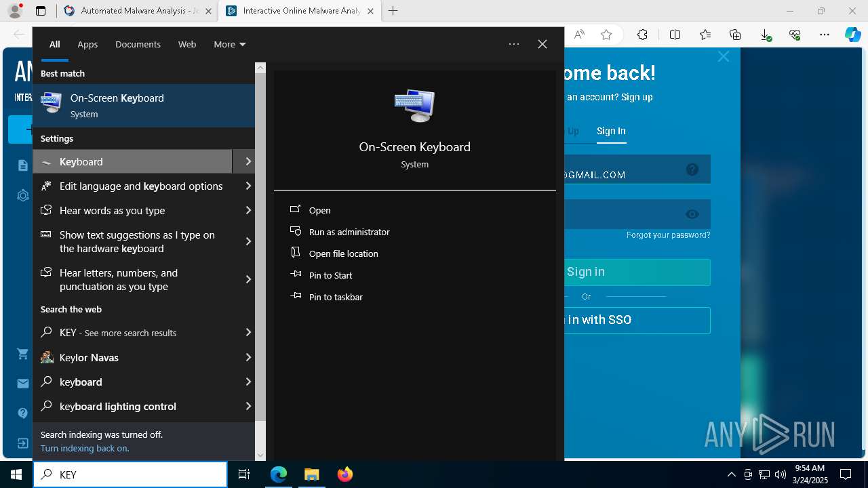
Task: Open notification center icon
Action: coord(846,474)
